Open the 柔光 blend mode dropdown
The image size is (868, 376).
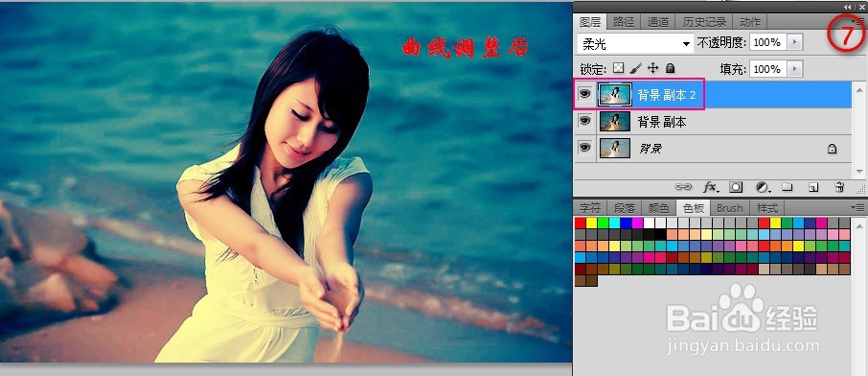coord(635,43)
